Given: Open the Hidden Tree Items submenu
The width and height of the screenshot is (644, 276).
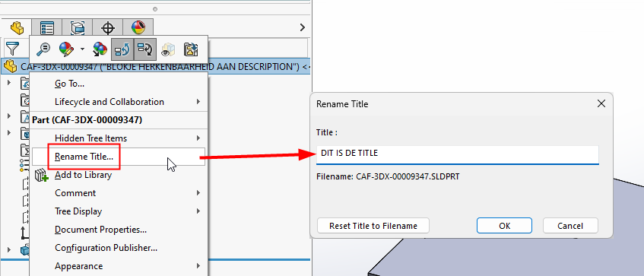Looking at the screenshot, I should click(119, 138).
